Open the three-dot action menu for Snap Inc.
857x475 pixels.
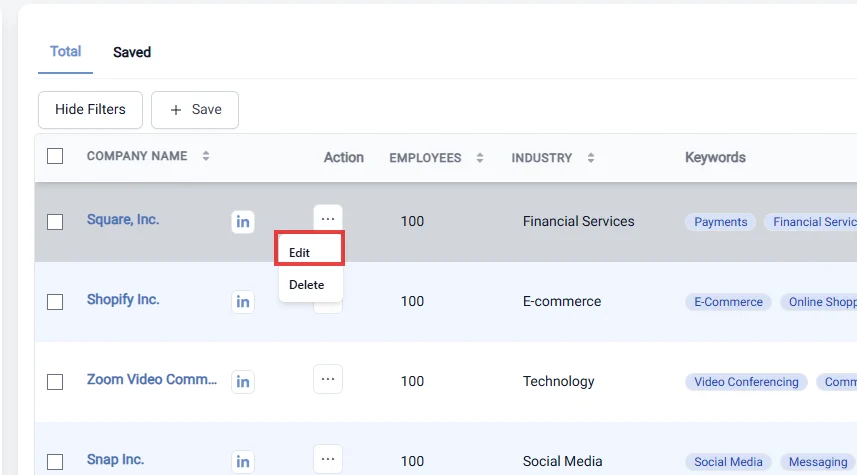328,459
